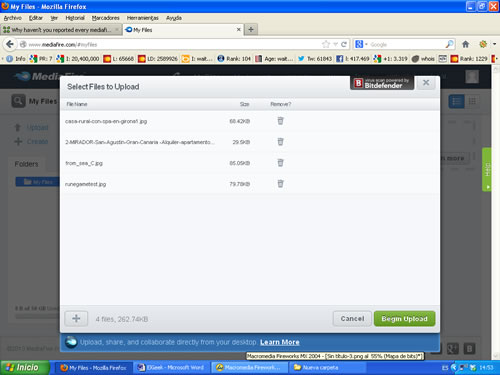Click the Google search field
This screenshot has height=375, width=500.
(407, 44)
